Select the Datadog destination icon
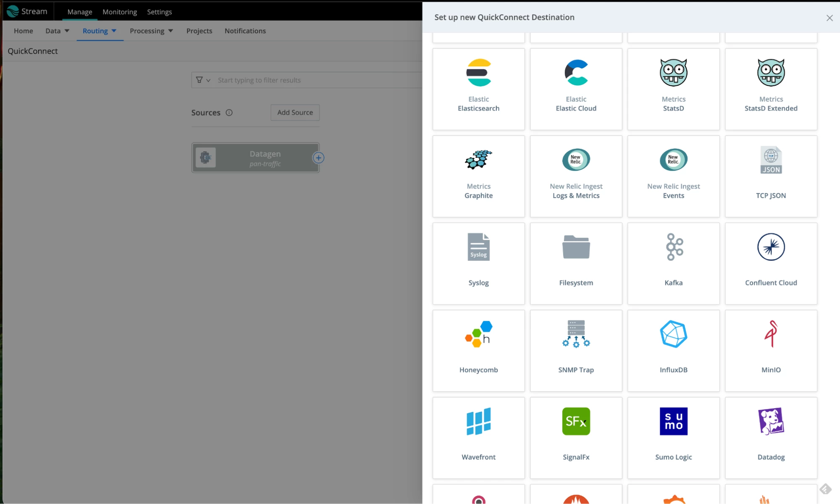The width and height of the screenshot is (840, 504). click(771, 421)
